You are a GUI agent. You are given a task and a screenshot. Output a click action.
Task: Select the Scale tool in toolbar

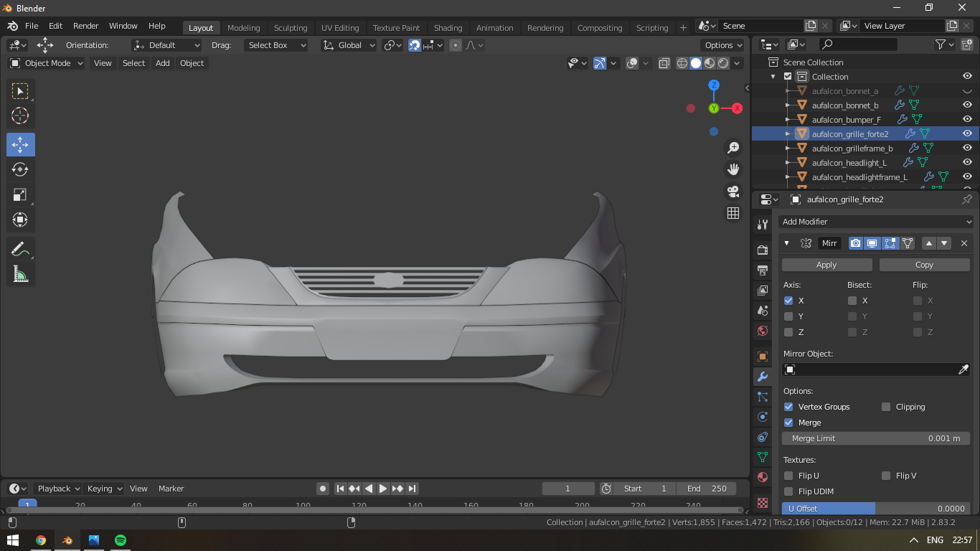(20, 194)
